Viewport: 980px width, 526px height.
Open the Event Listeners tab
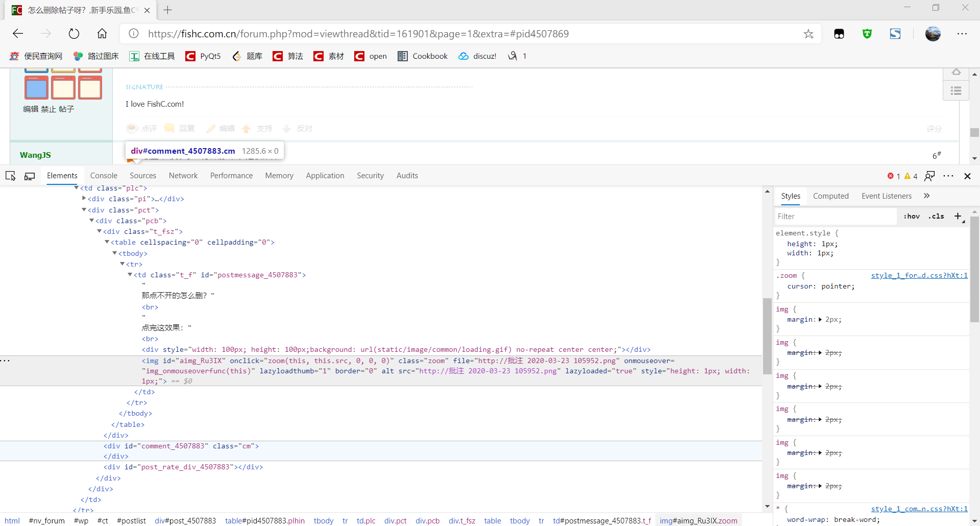point(887,196)
